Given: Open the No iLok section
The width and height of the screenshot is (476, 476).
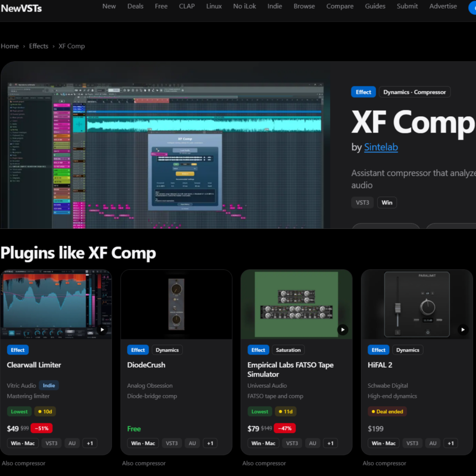Looking at the screenshot, I should [245, 6].
